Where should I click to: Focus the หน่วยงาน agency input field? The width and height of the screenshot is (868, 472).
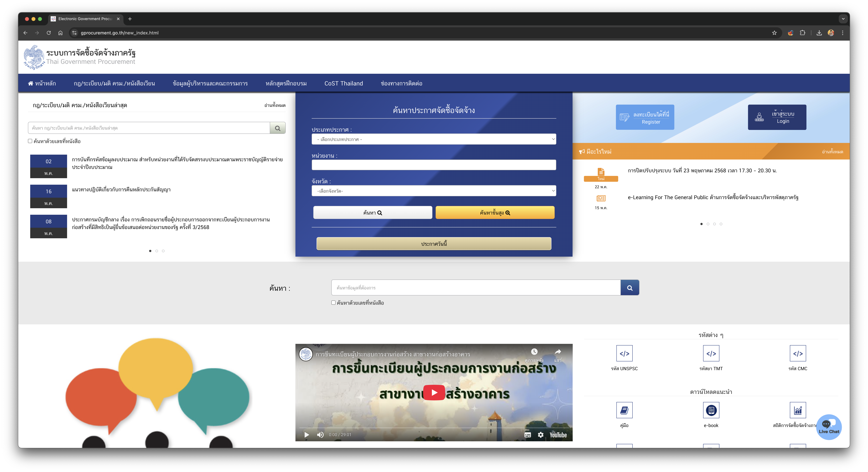pos(434,165)
